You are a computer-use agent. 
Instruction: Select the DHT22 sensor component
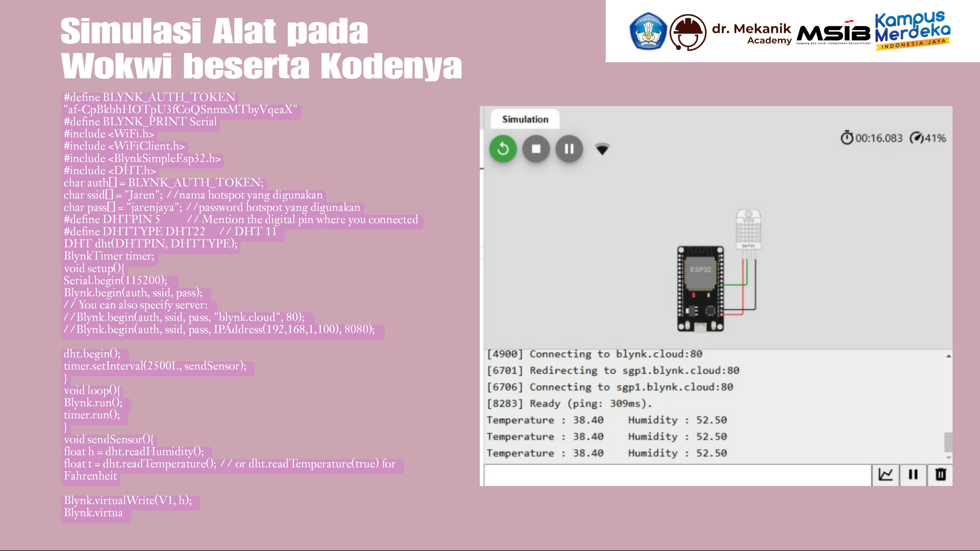(748, 229)
